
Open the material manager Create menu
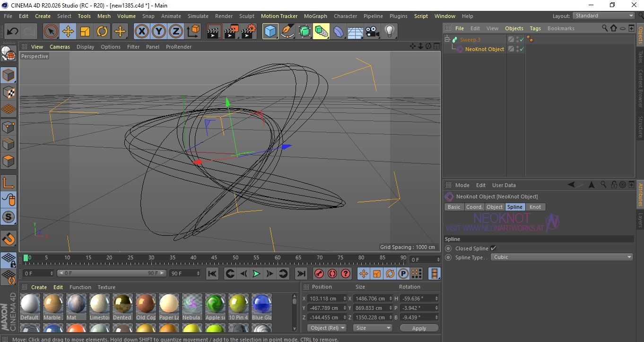point(39,287)
